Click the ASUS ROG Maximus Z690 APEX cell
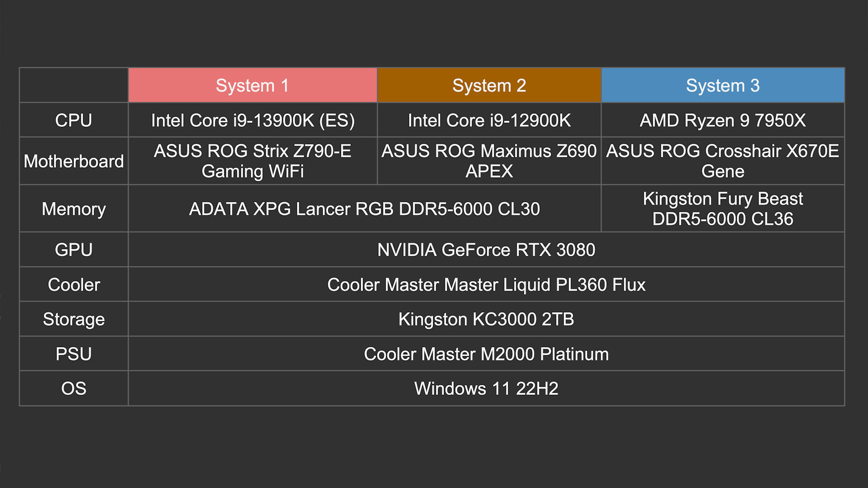This screenshot has height=488, width=868. pos(489,161)
